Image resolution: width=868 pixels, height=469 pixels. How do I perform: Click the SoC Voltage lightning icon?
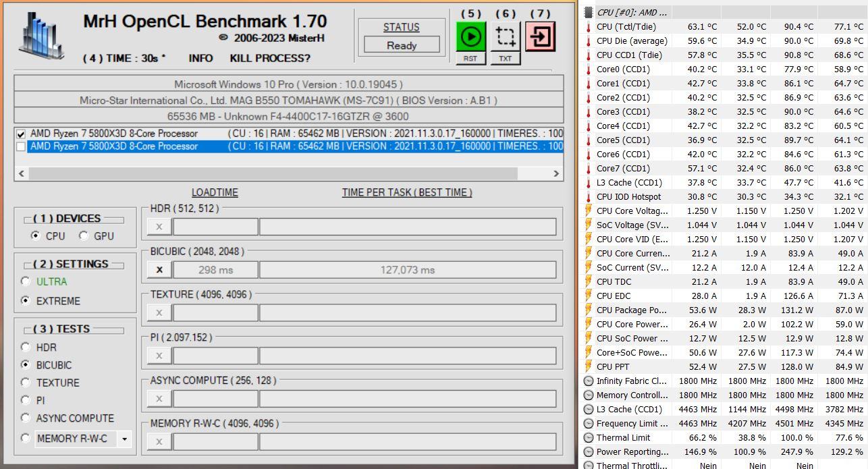[x=589, y=225]
